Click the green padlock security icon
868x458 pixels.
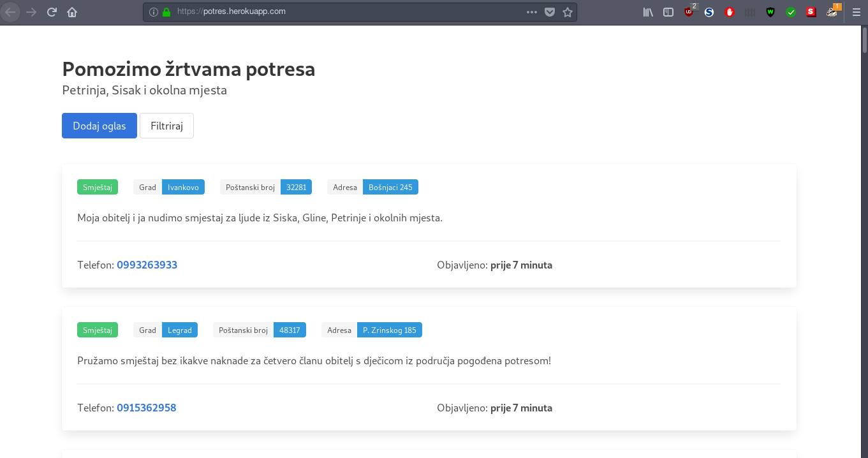[x=166, y=11]
